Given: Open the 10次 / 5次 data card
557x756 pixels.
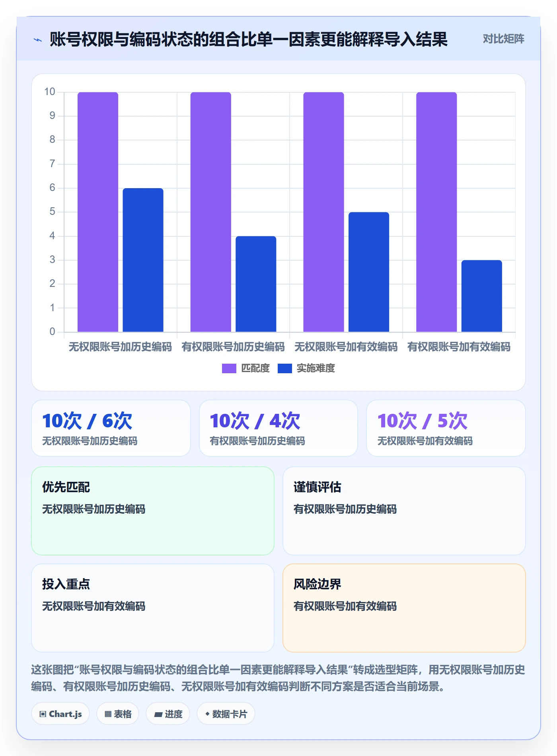Looking at the screenshot, I should tap(446, 428).
